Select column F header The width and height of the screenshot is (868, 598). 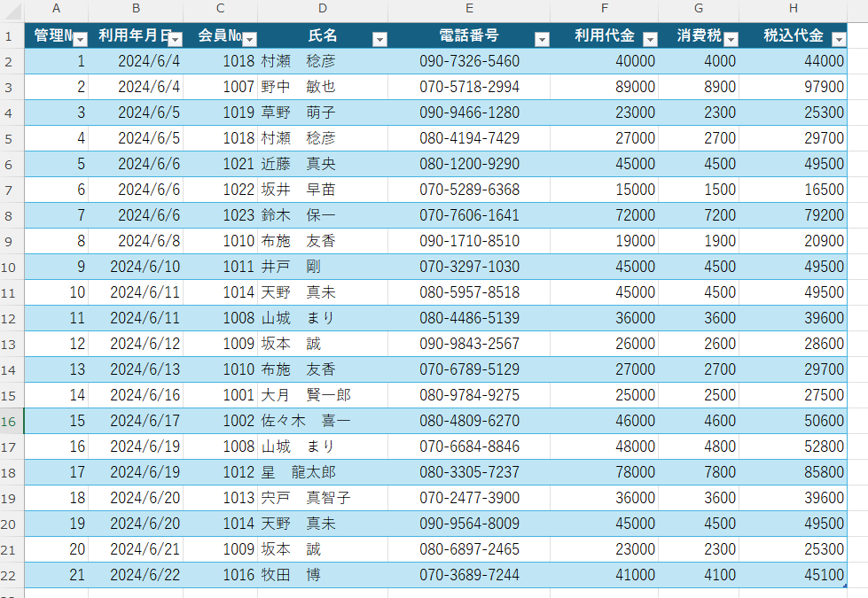[x=604, y=9]
